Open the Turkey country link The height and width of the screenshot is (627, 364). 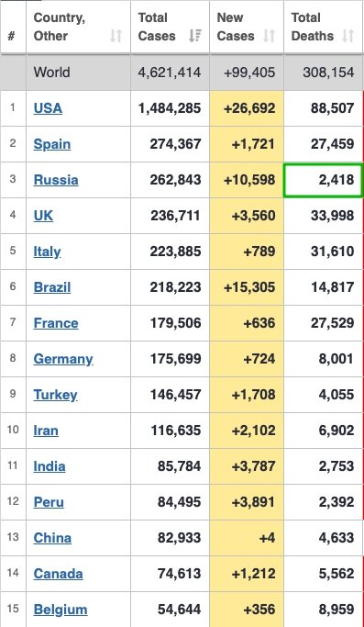tap(56, 395)
